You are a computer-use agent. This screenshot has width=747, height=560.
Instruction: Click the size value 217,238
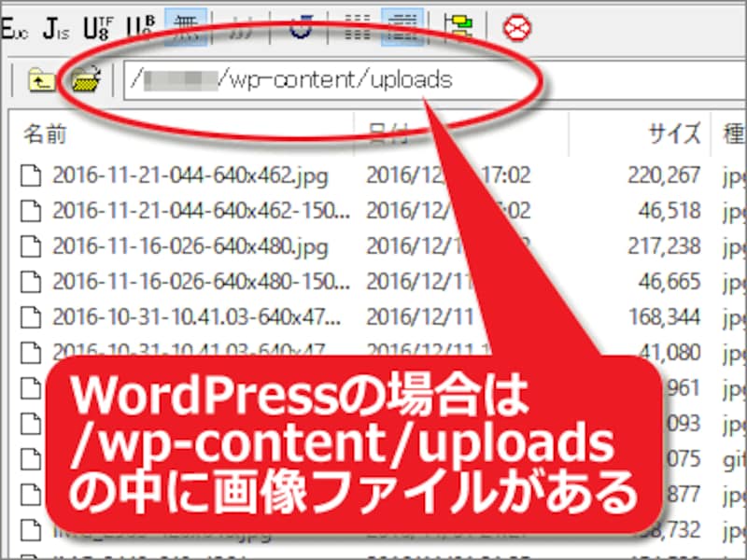pos(664,246)
